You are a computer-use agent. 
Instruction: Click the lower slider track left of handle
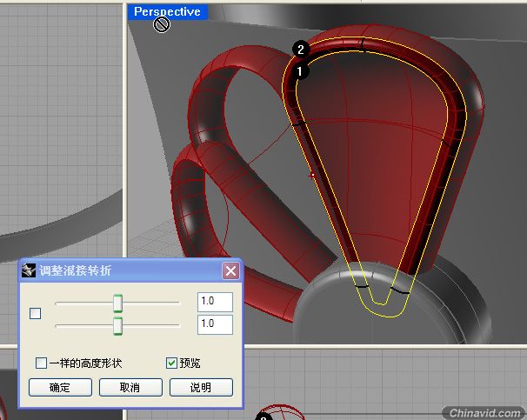coord(84,325)
